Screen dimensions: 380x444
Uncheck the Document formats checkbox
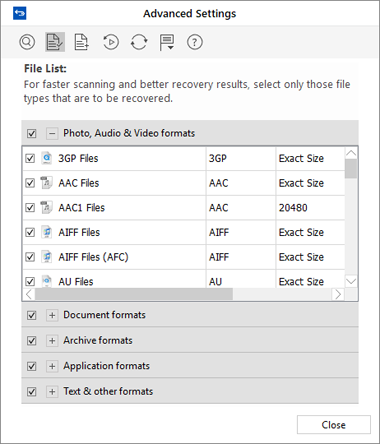[x=32, y=315]
